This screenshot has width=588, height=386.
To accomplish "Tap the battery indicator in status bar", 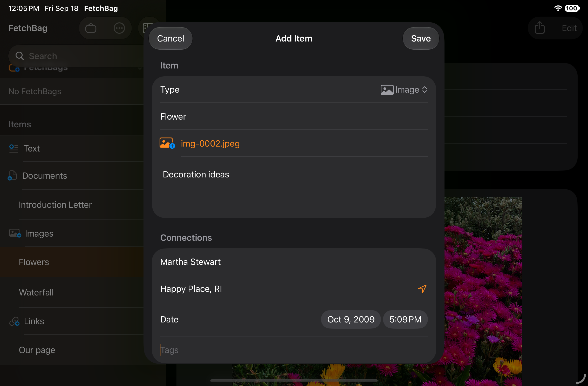I will (x=572, y=8).
